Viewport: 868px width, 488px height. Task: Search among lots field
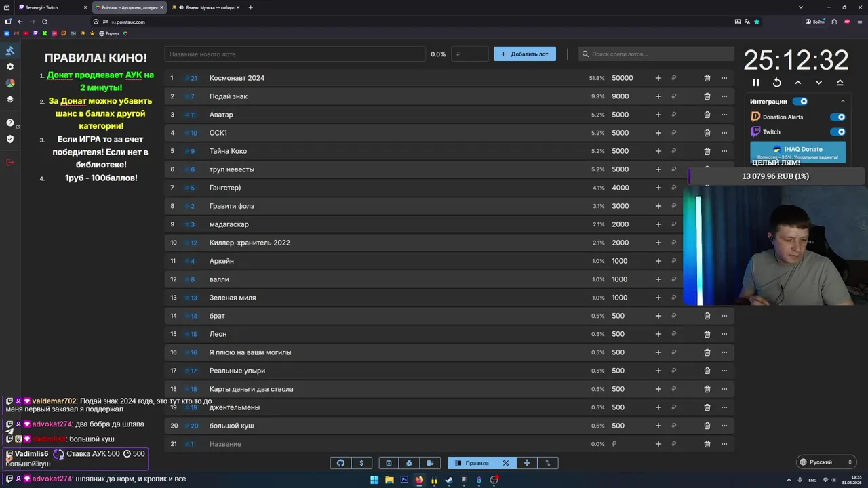tap(656, 54)
